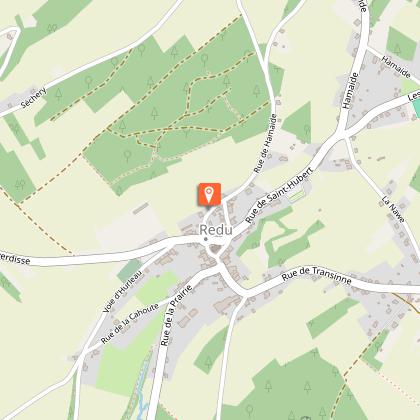Click the blue stream near Rue de la Prairie

coord(143,395)
